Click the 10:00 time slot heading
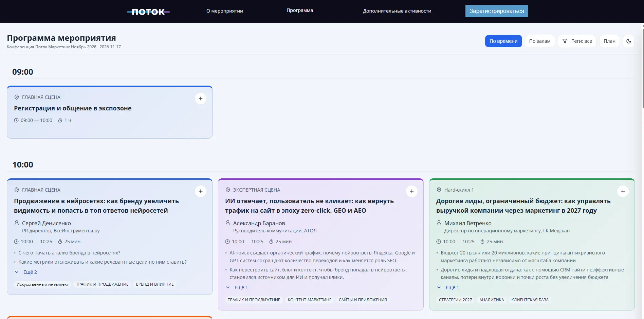 [23, 165]
